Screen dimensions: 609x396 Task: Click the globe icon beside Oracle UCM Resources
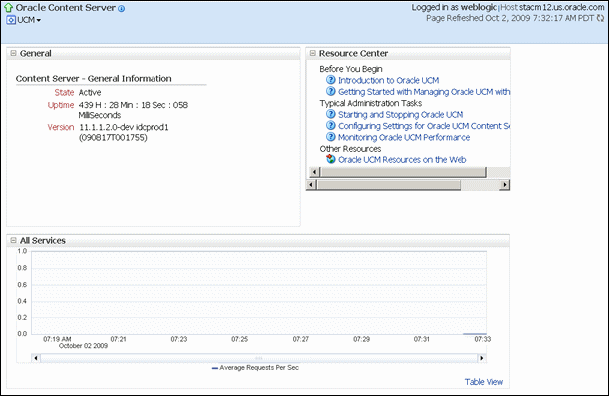(x=331, y=159)
